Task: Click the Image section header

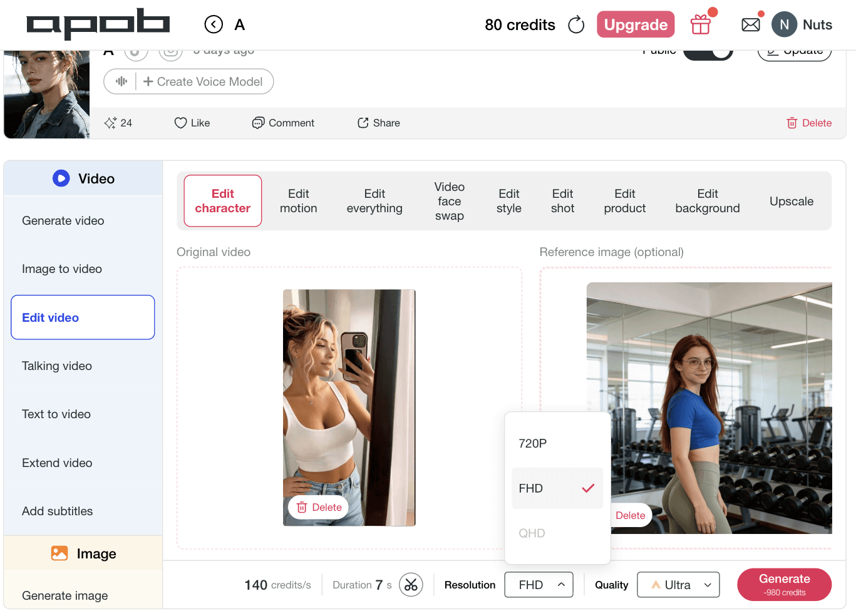Action: point(83,553)
